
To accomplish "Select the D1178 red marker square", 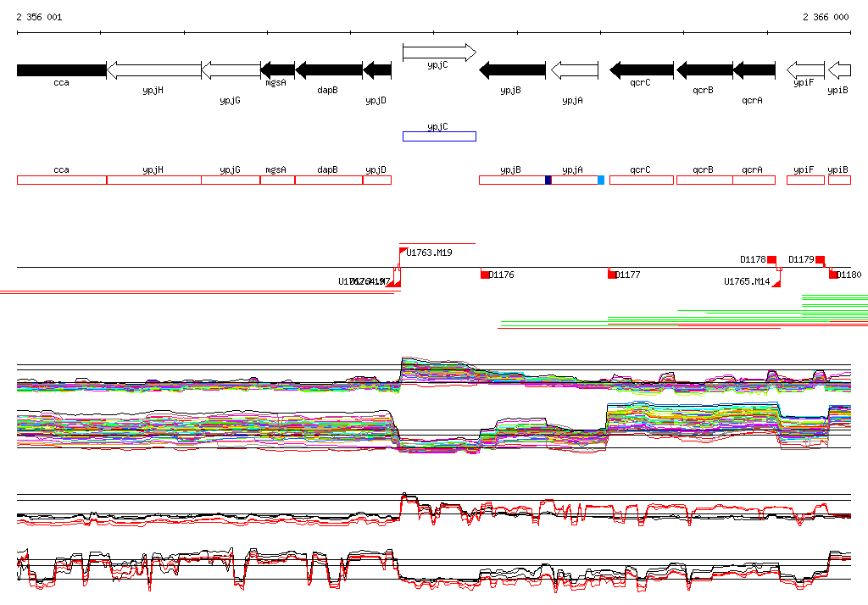I will [x=771, y=259].
